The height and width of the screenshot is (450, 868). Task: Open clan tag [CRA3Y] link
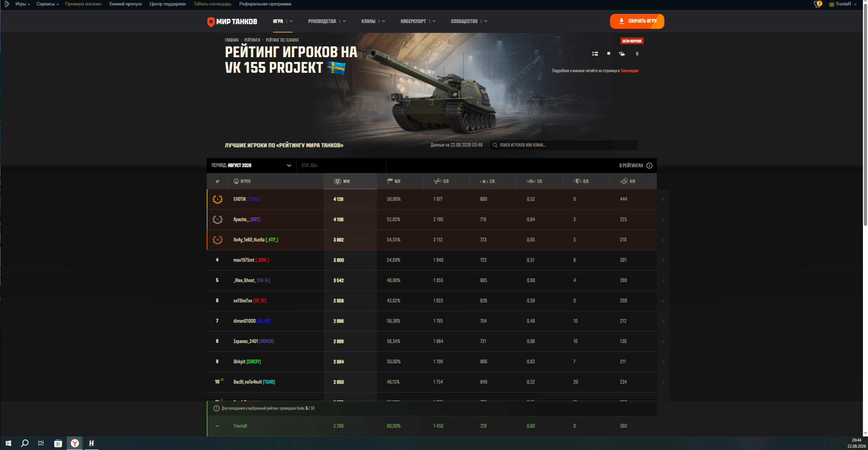point(254,362)
